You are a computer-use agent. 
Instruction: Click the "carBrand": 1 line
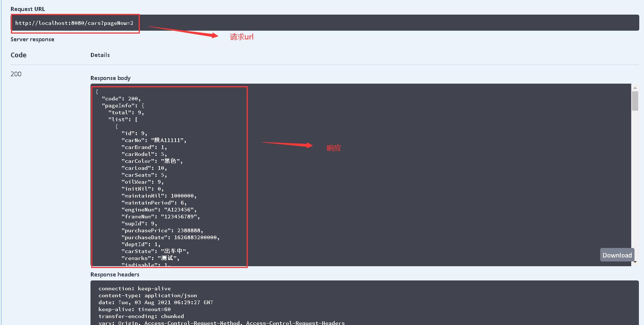point(144,147)
